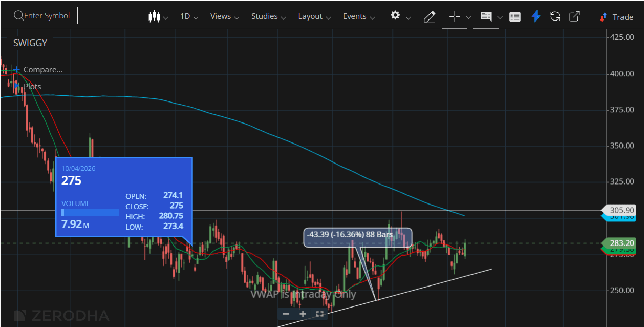The width and height of the screenshot is (644, 327).
Task: Click the 250.00 price axis label
Action: tap(622, 291)
